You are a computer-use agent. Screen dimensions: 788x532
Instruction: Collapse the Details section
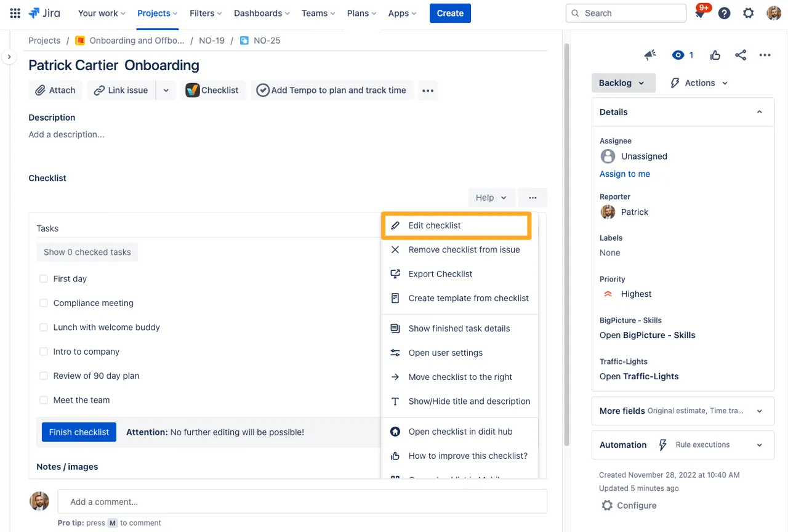(760, 112)
